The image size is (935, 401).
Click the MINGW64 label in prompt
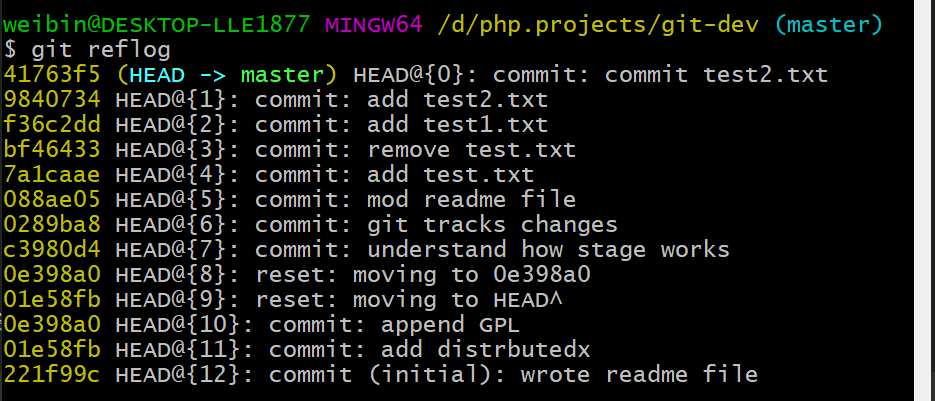[x=373, y=25]
